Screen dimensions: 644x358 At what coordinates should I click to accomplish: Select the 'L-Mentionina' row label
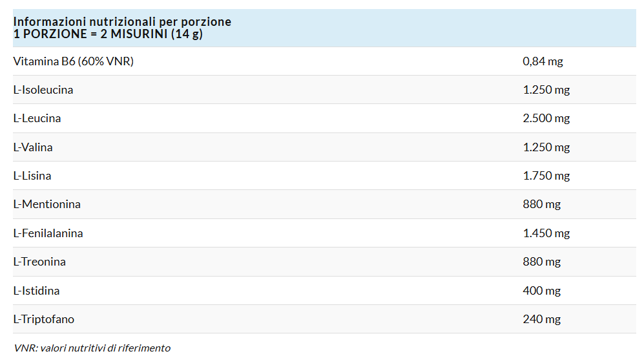[47, 204]
